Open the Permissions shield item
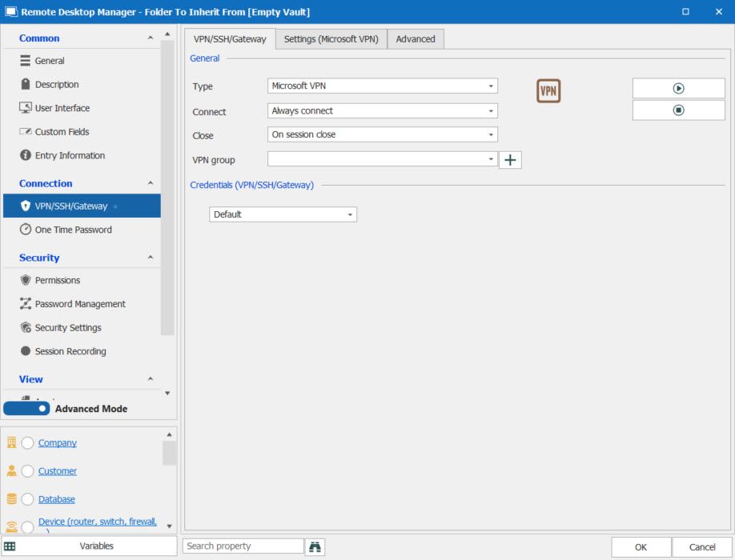 [x=58, y=281]
